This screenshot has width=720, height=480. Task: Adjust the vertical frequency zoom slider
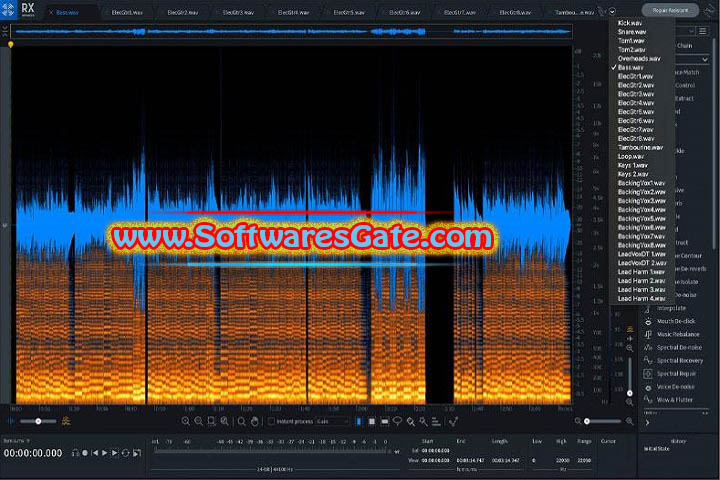tap(630, 376)
